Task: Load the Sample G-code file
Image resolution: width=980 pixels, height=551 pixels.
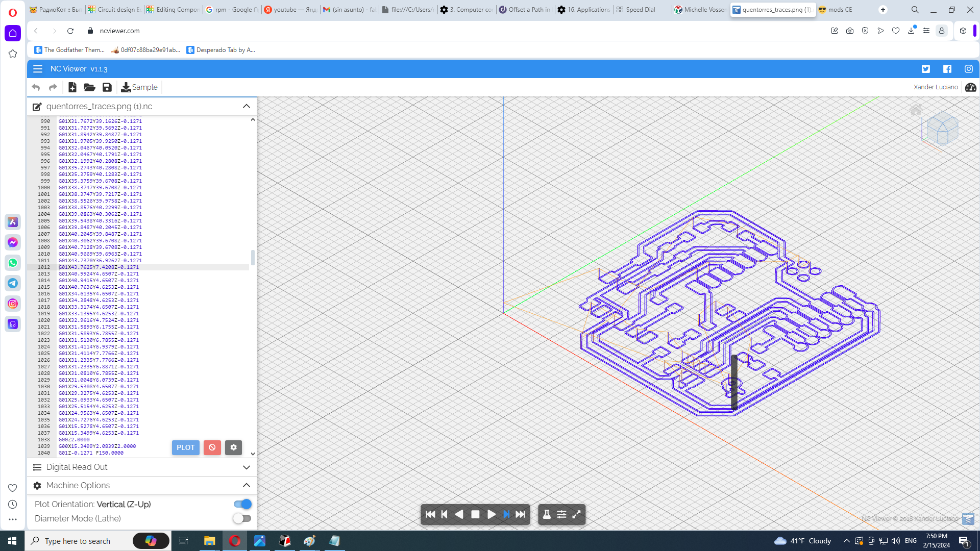Action: tap(139, 87)
